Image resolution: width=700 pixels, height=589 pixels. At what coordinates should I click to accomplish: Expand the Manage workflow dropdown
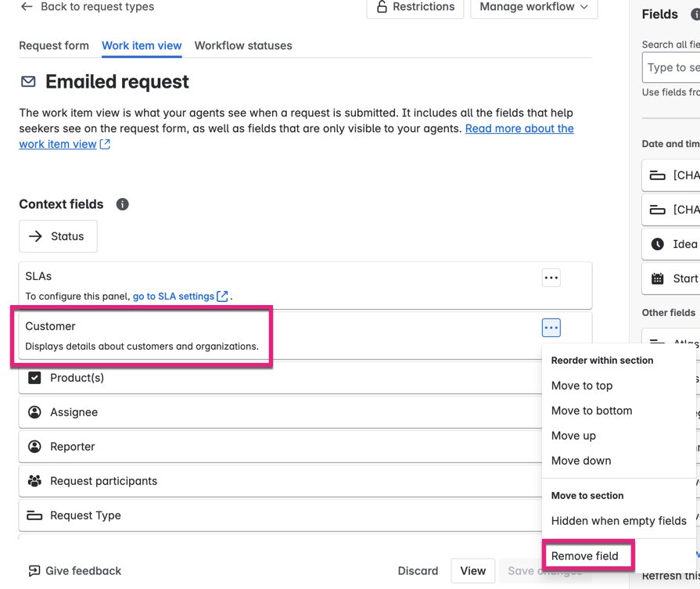(534, 7)
